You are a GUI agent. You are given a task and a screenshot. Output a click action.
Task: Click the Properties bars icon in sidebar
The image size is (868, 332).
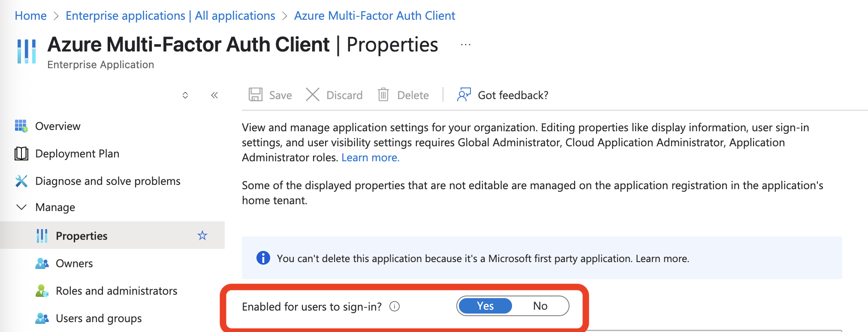(42, 236)
